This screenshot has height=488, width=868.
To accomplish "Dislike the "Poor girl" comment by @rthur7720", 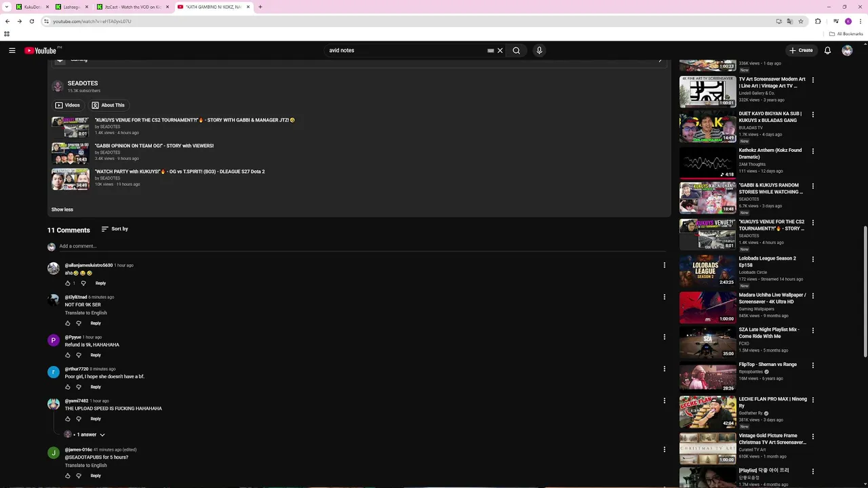I will click(79, 387).
